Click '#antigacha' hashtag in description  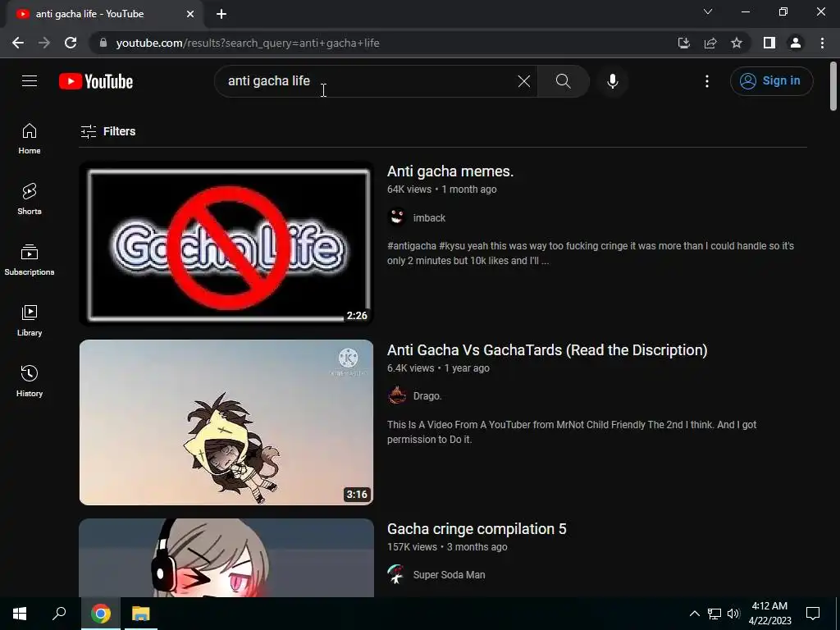click(412, 246)
